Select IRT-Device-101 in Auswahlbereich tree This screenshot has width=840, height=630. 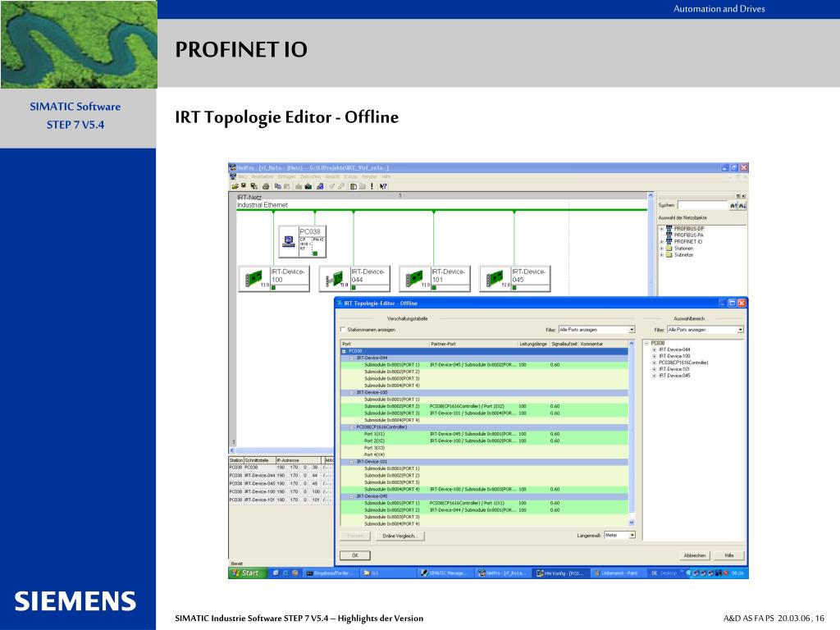[674, 369]
